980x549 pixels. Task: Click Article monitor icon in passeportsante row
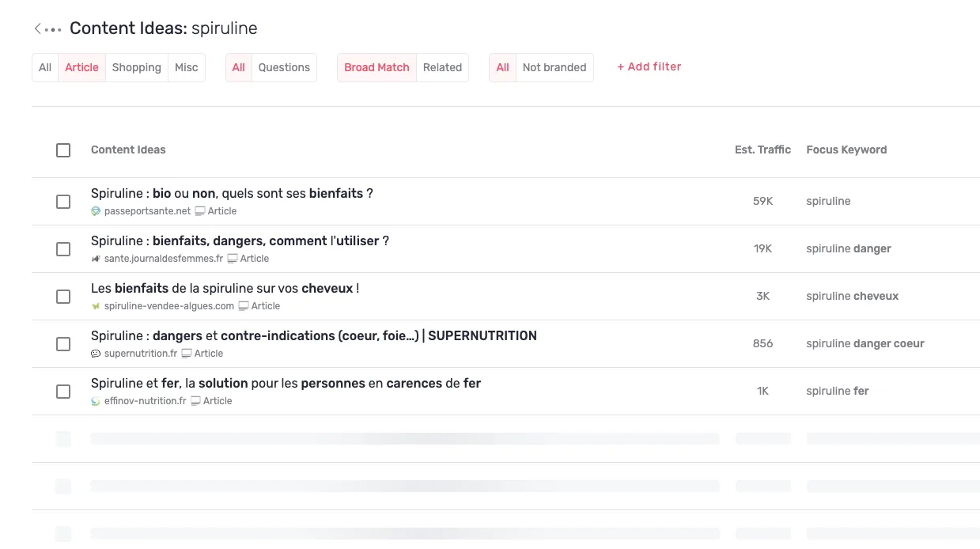pyautogui.click(x=200, y=211)
